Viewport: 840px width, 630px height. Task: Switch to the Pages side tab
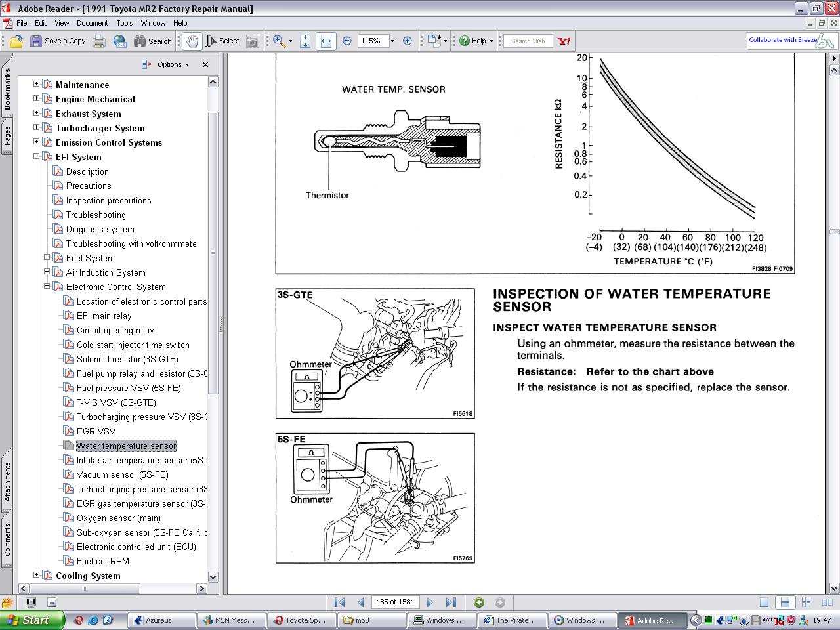coord(7,136)
